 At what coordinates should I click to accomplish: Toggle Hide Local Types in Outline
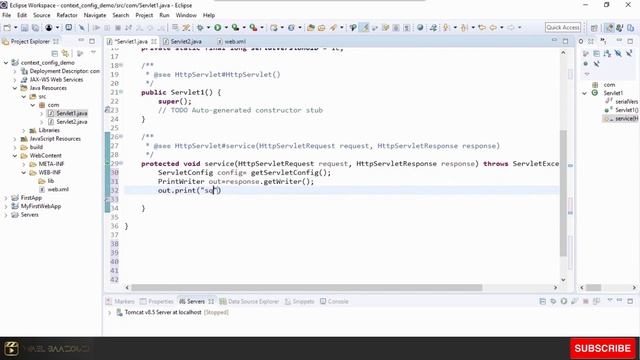point(597,64)
